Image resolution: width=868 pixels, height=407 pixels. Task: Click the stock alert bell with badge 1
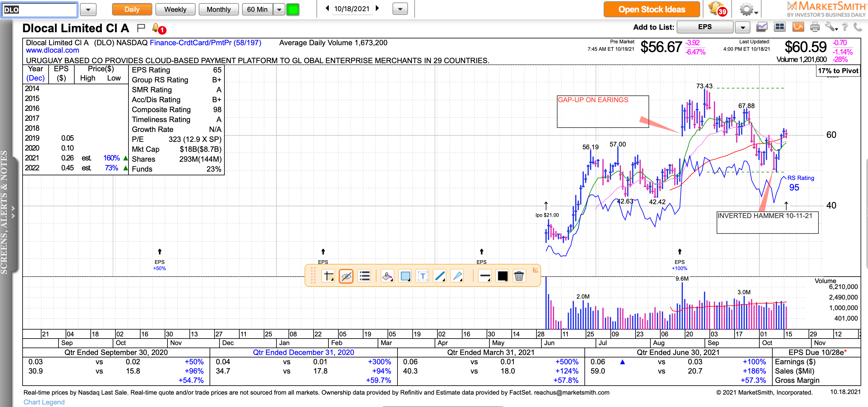click(x=159, y=28)
